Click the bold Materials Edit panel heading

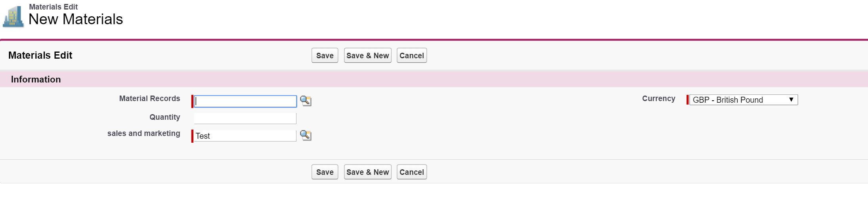(40, 56)
